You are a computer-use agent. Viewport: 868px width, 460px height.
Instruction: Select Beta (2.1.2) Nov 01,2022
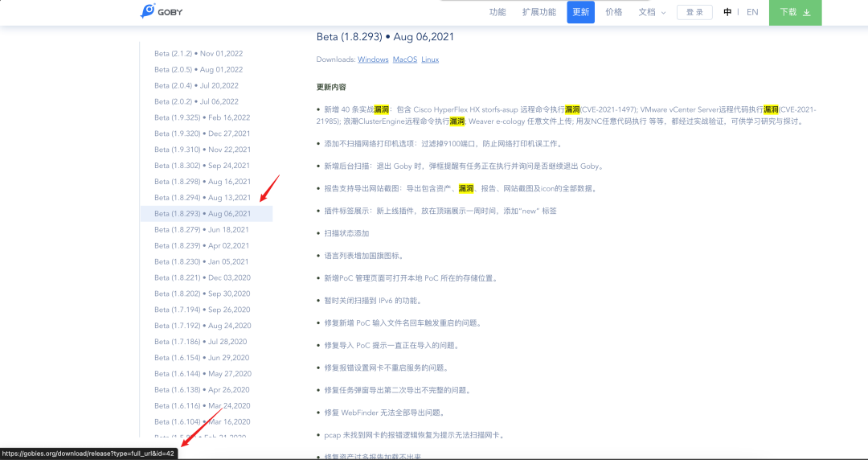199,54
